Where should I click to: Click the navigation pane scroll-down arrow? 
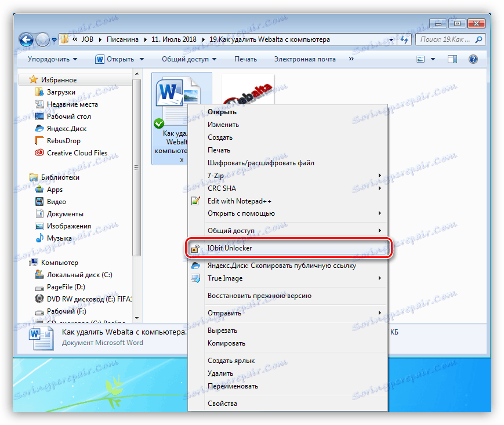point(137,318)
